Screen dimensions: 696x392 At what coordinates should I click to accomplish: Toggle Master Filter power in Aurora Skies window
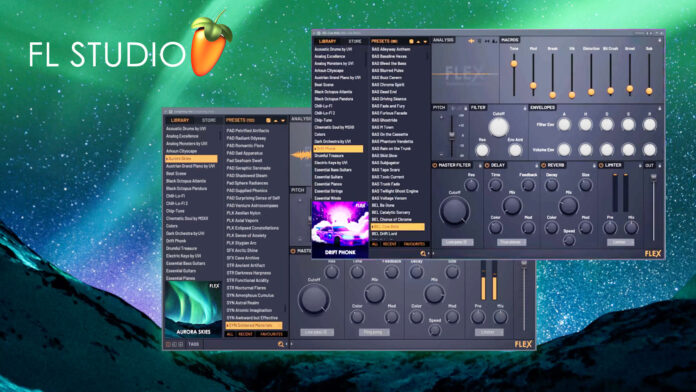click(x=293, y=251)
